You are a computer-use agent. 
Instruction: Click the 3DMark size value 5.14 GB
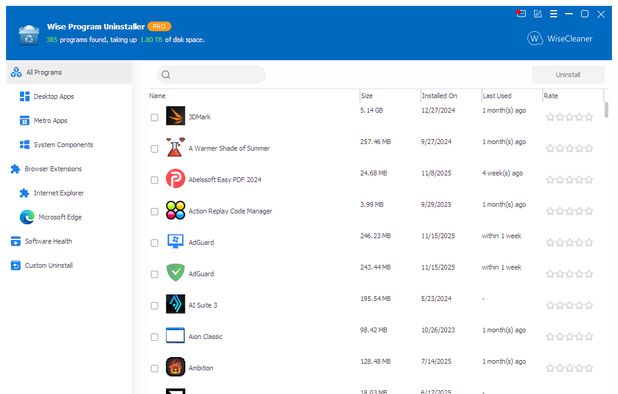click(x=372, y=110)
